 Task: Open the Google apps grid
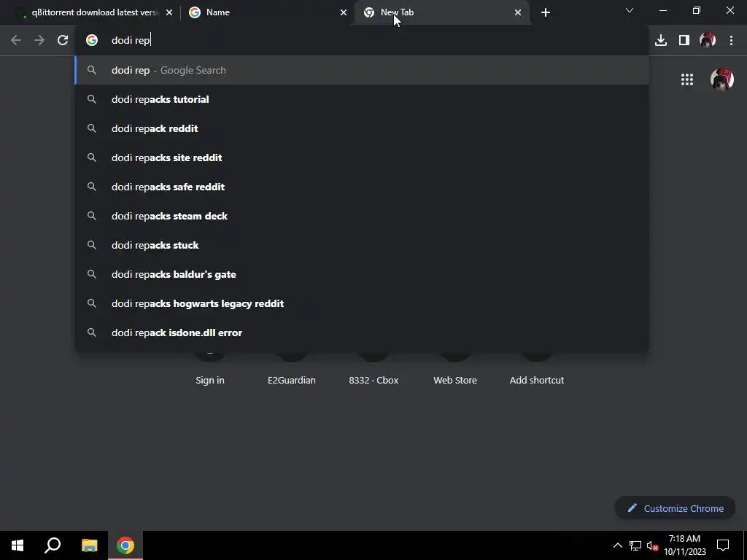(x=686, y=79)
